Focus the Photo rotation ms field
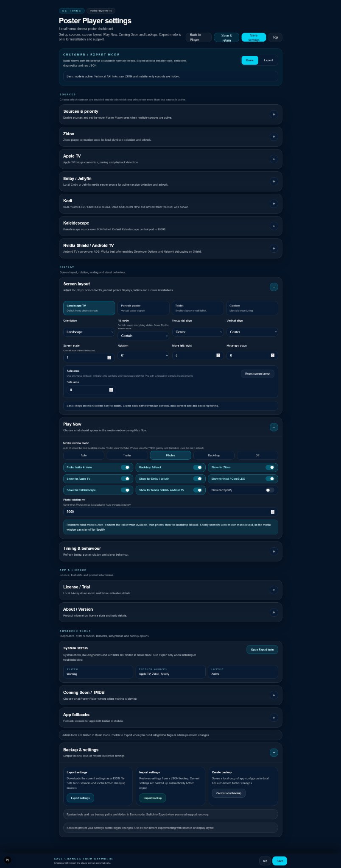341x868 pixels. [x=170, y=512]
